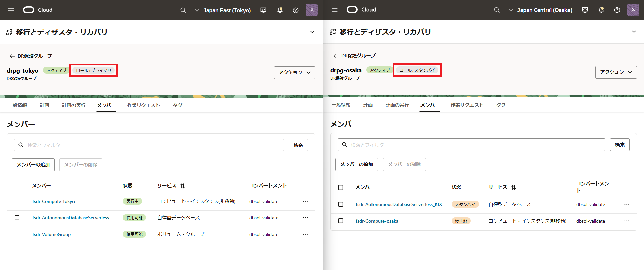Image resolution: width=644 pixels, height=270 pixels.
Task: Click 停止済 status of fsdr-Compute-osaka
Action: pos(461,221)
